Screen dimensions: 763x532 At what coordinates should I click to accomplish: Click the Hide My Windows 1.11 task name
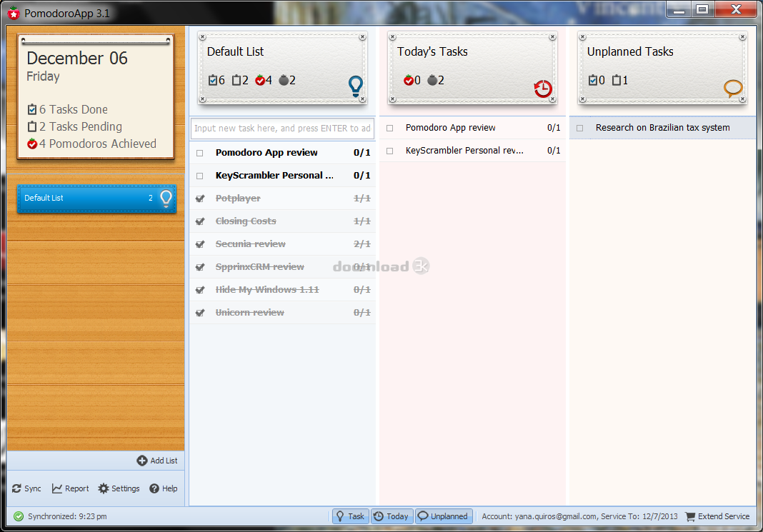(267, 290)
